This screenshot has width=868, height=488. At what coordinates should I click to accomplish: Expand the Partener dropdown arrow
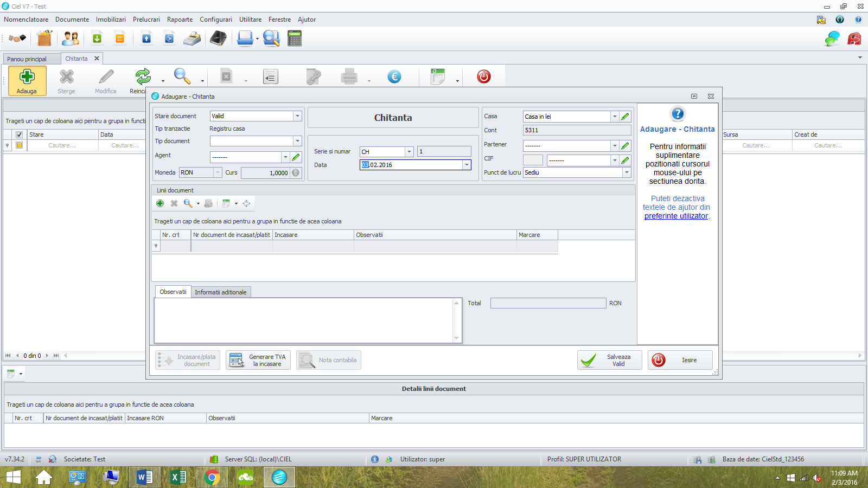point(615,146)
